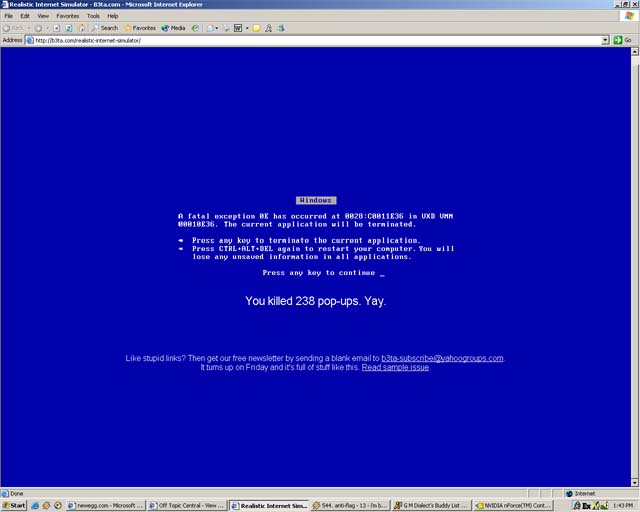Screen dimensions: 640x512
Task: Open the View menu
Action: coord(43,16)
